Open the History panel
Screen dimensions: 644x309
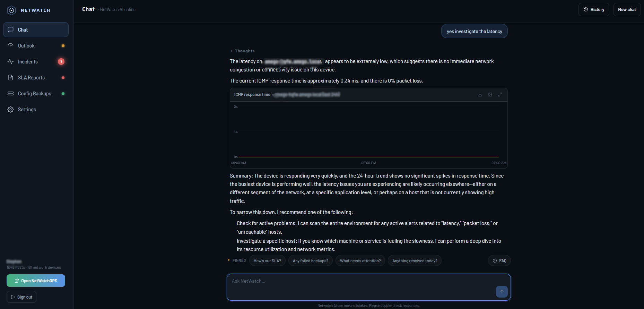click(x=594, y=10)
